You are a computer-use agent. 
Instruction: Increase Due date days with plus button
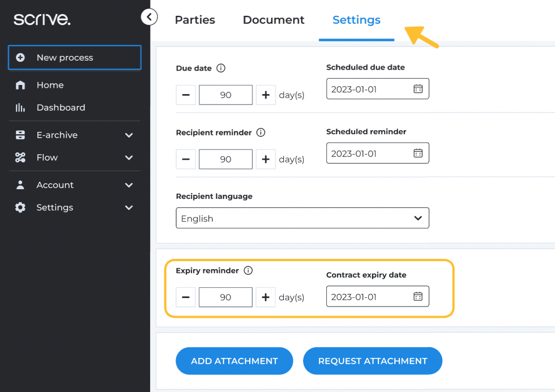[x=266, y=95]
